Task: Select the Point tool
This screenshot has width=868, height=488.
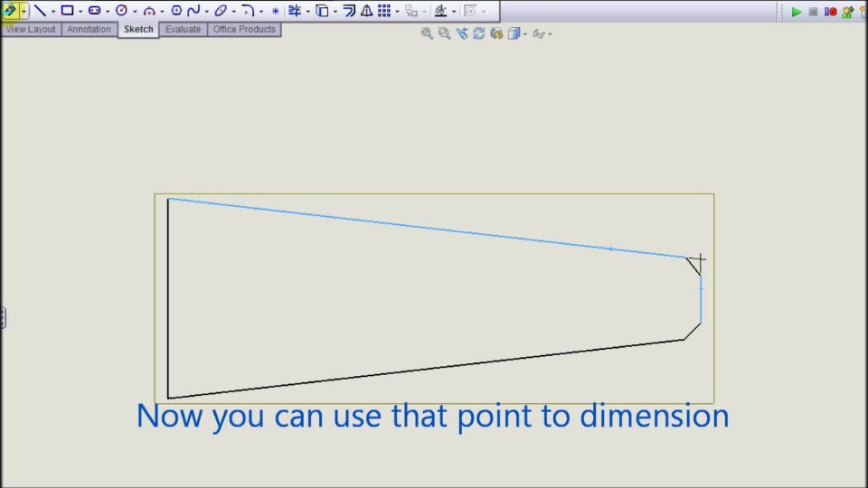Action: 275,11
